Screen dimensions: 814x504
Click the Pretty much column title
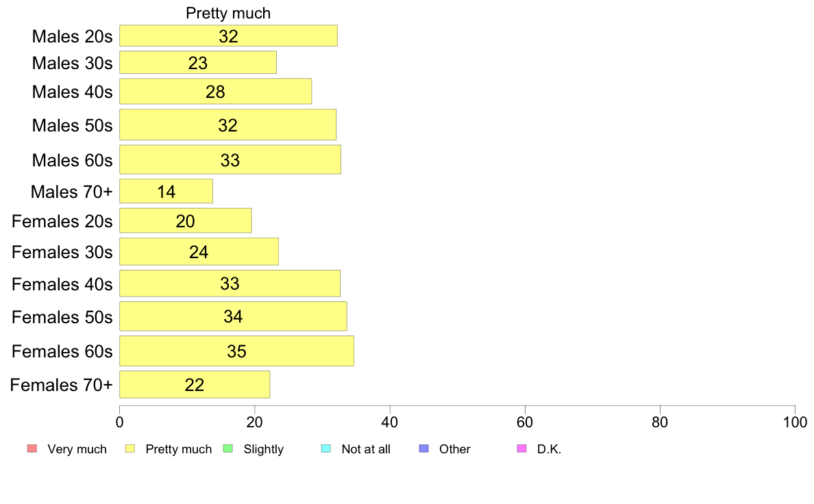pyautogui.click(x=228, y=13)
